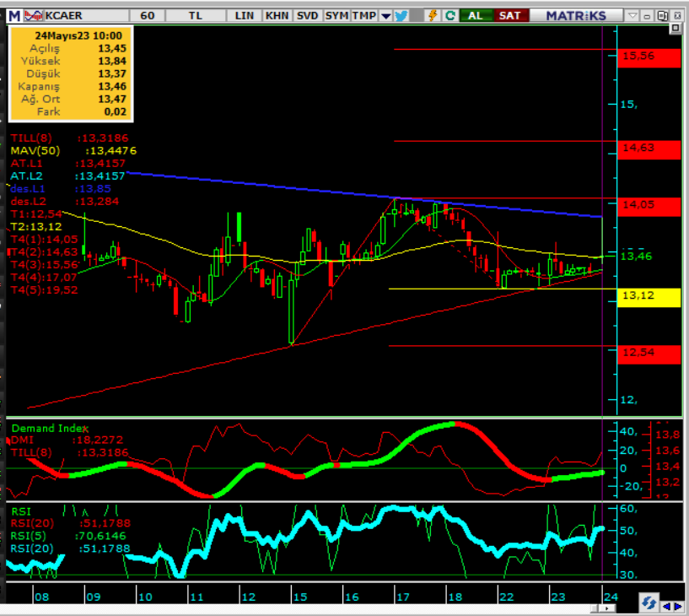Click date marker 09 on time axis
Viewport: 689px width, 616px height.
[93, 597]
